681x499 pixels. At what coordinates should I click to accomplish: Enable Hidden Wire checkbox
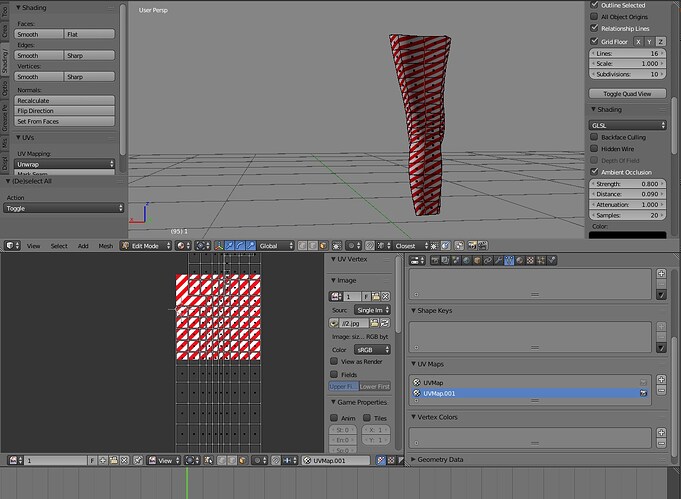595,149
